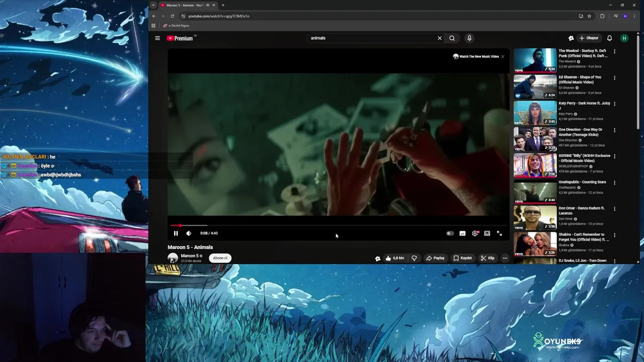This screenshot has width=644, height=362.
Task: Open 6IX9INE Billy video thumbnail
Action: coord(535,165)
